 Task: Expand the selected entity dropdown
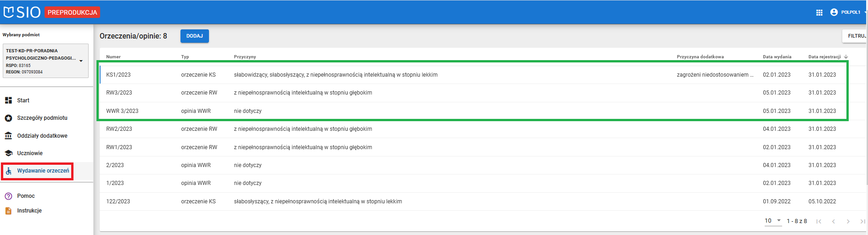81,61
